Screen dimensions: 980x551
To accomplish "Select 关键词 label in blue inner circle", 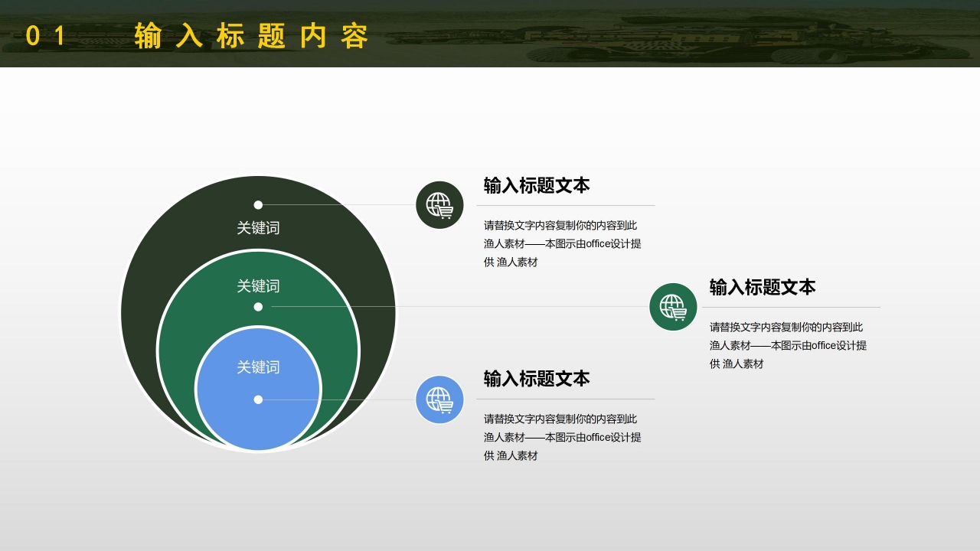I will (258, 367).
